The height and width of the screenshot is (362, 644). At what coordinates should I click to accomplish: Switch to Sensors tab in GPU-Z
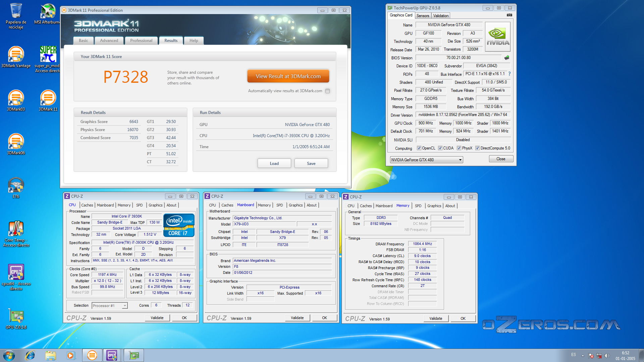(x=423, y=16)
